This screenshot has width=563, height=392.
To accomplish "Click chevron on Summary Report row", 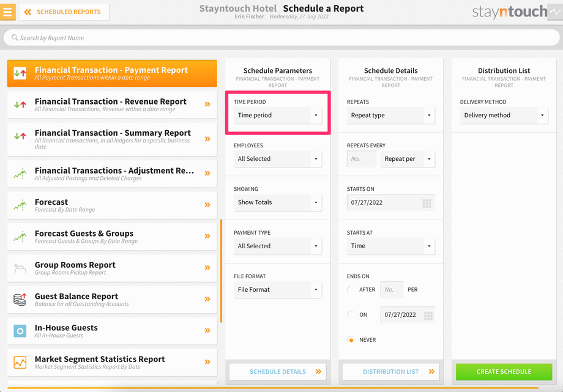I will 207,139.
